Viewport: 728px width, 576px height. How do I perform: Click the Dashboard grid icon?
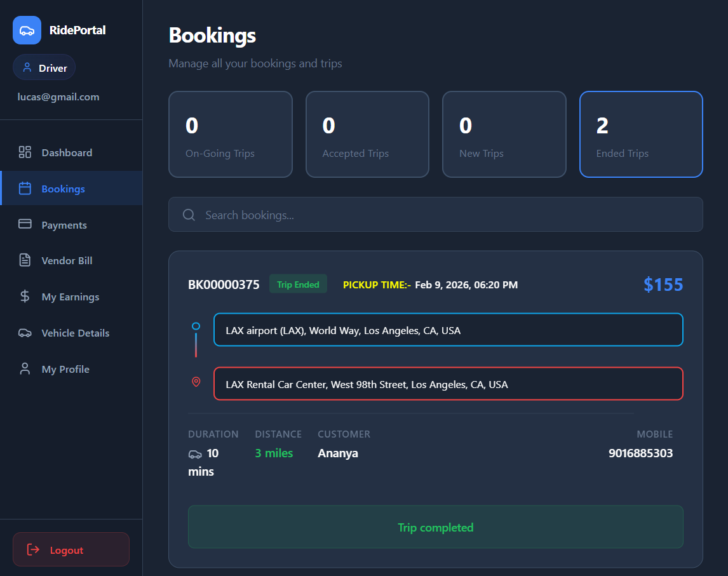click(25, 152)
